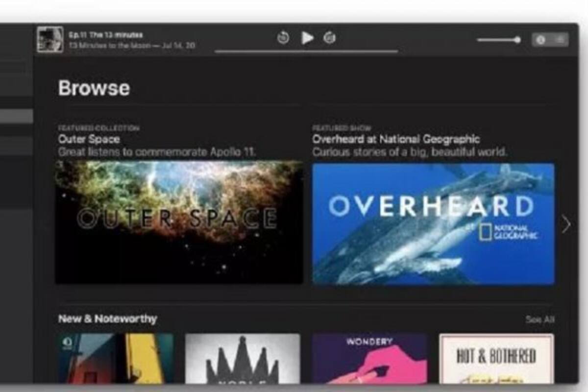This screenshot has width=588, height=392.
Task: Click See All for New & Noteworthy
Action: pos(540,319)
